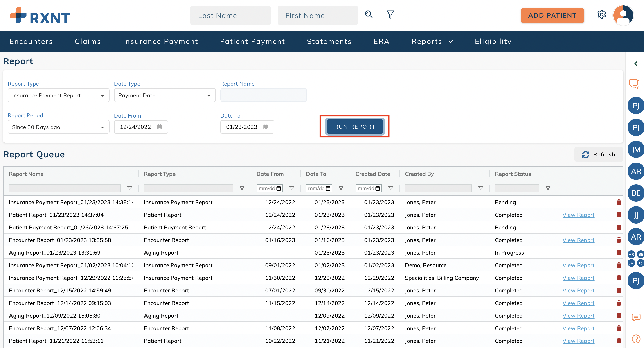Click the 'In Progress' status cell

509,253
